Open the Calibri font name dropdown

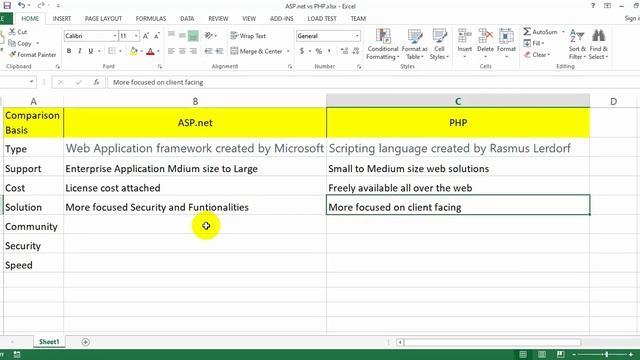tap(115, 36)
